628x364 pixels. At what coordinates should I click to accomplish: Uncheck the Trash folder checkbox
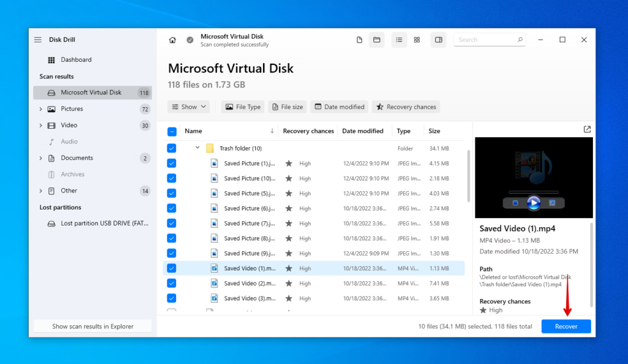click(171, 148)
